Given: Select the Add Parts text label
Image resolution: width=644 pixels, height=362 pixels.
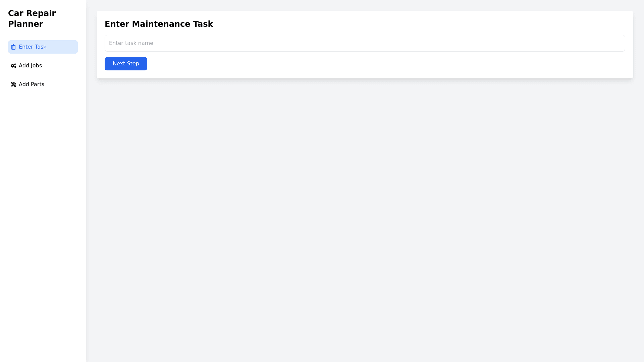Looking at the screenshot, I should [32, 84].
